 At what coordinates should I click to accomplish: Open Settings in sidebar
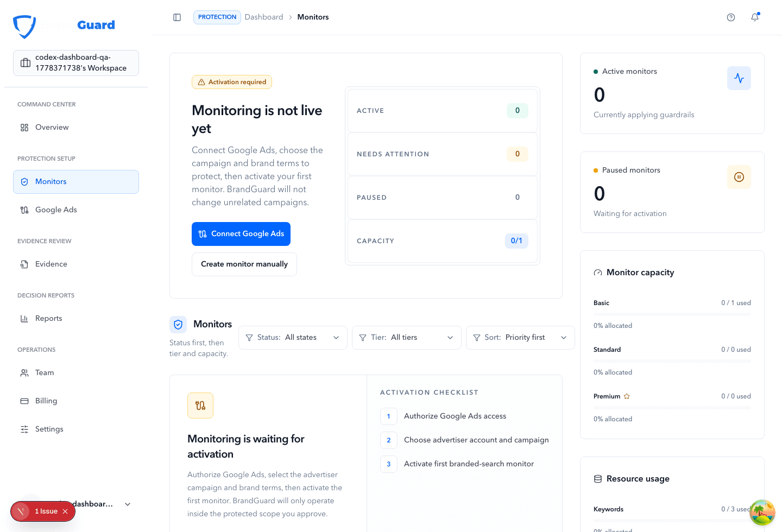pyautogui.click(x=76, y=429)
